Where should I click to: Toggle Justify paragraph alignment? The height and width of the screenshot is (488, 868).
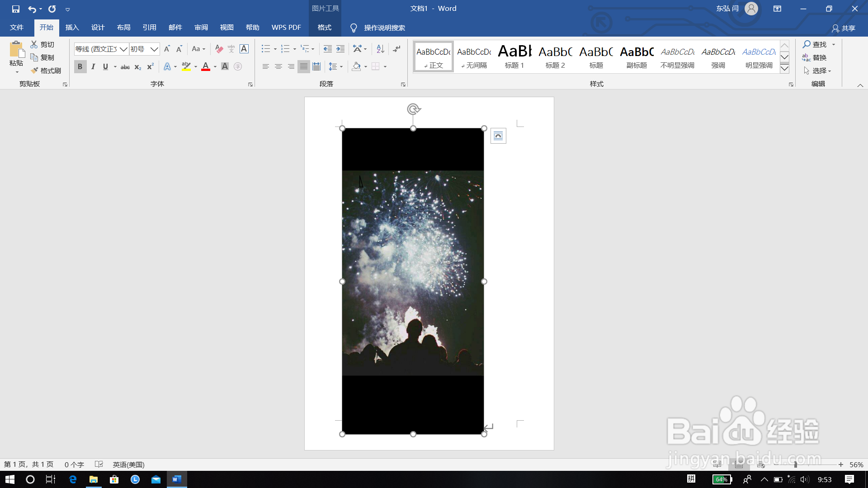click(x=304, y=66)
